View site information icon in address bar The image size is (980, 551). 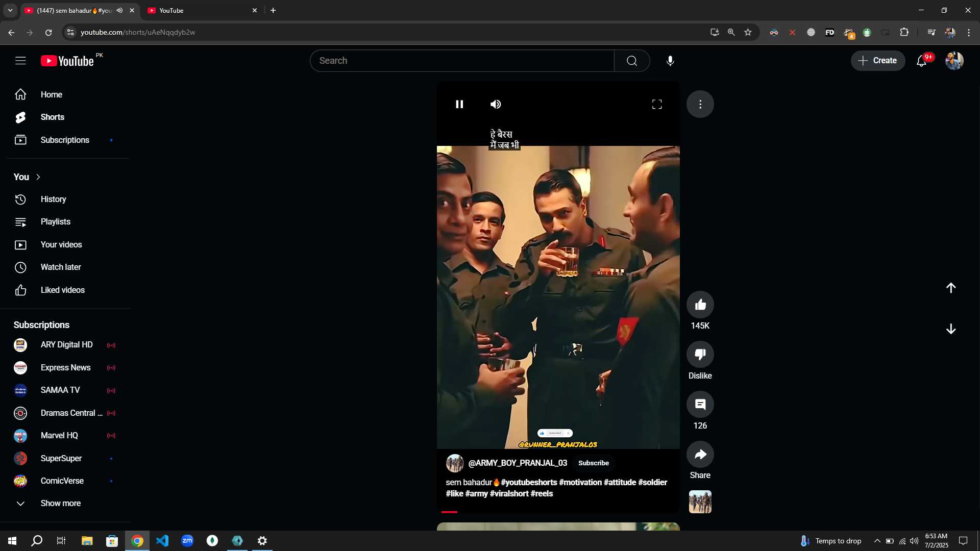click(x=70, y=32)
